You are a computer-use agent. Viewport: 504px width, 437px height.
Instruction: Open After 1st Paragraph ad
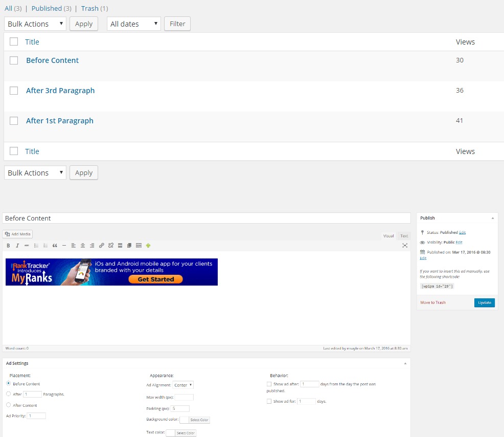(x=60, y=121)
